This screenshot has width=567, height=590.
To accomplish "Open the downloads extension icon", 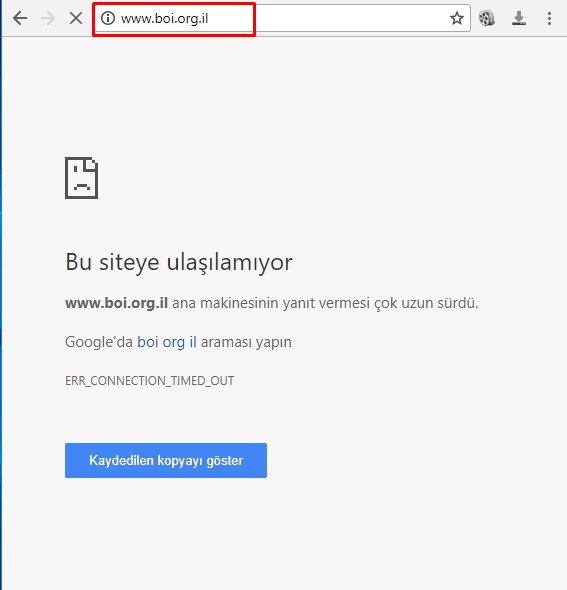I will [519, 18].
